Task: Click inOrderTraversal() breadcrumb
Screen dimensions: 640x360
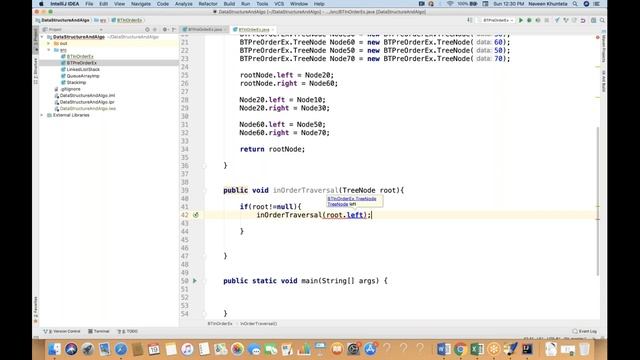Action: point(258,323)
